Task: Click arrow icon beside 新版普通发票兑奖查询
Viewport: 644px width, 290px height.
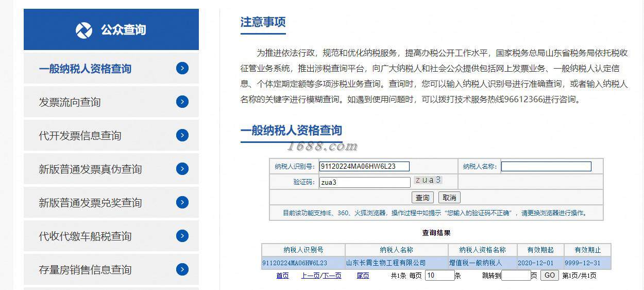Action: point(182,202)
